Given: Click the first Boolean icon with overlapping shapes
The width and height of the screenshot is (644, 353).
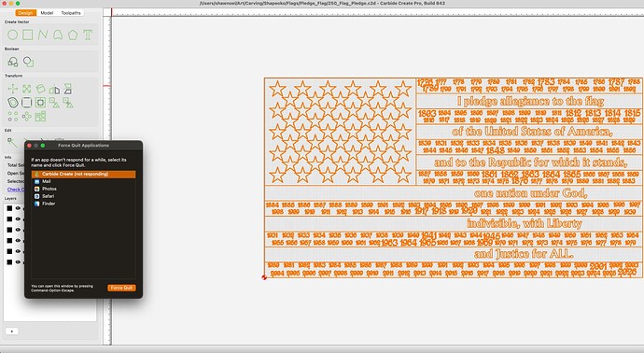Looking at the screenshot, I should coord(13,62).
